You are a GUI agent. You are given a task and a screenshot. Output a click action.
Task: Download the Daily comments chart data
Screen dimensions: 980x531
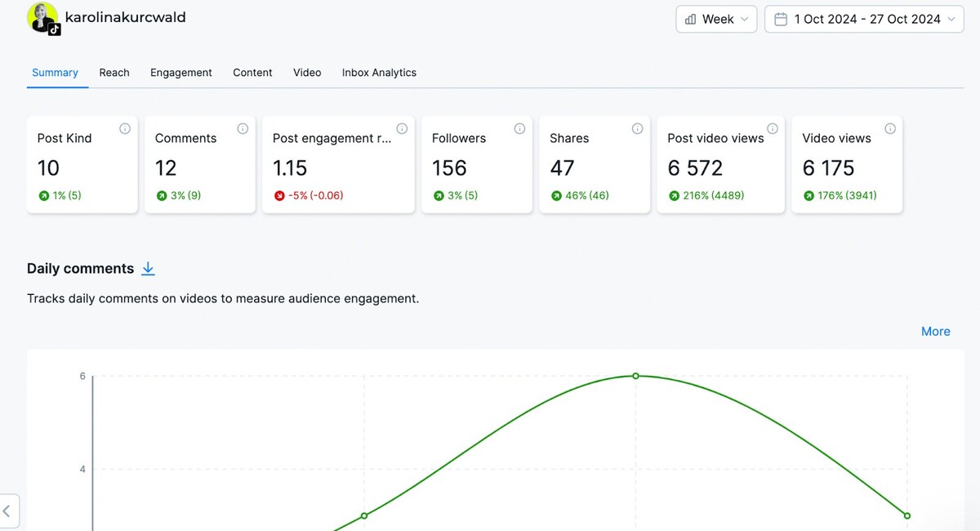click(x=148, y=269)
